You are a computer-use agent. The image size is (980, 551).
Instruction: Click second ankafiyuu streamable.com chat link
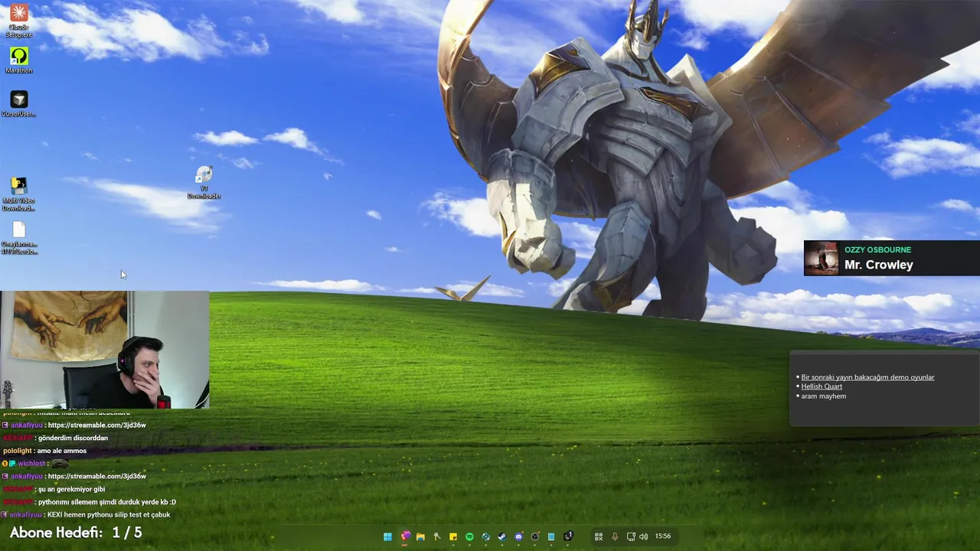tap(96, 476)
